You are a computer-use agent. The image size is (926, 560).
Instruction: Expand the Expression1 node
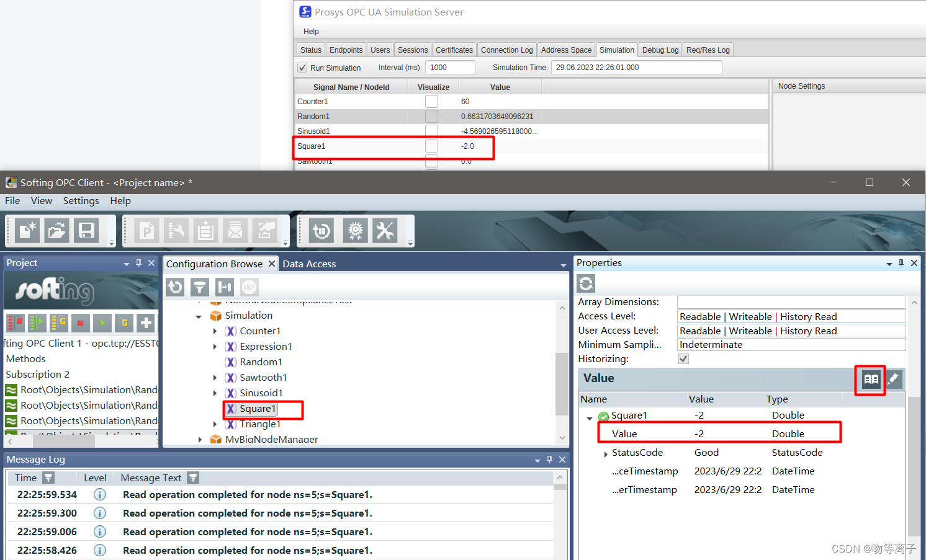[215, 347]
